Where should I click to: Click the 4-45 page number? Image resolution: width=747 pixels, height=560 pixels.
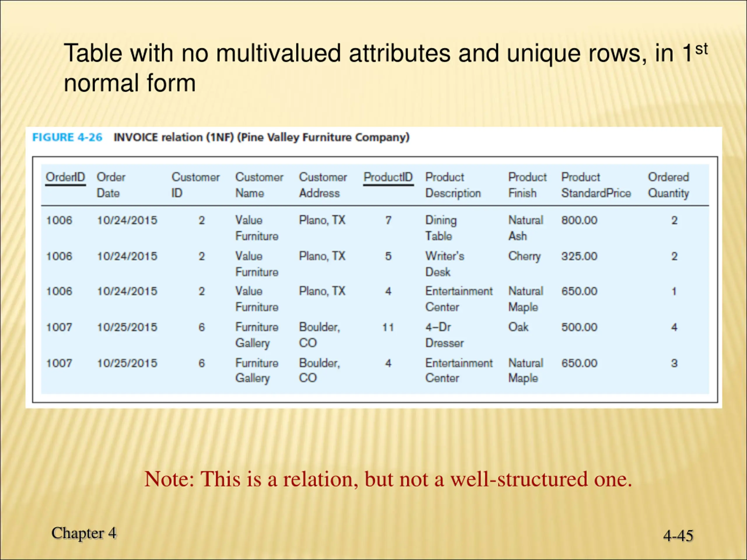(678, 536)
